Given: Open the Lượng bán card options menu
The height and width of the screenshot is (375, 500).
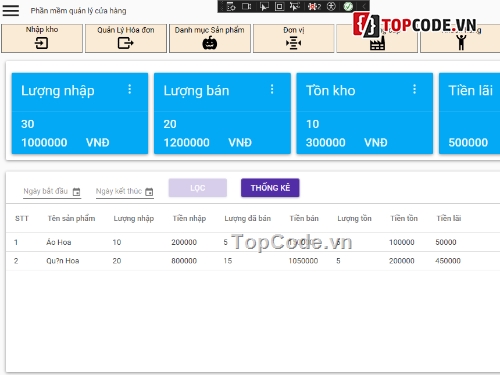Looking at the screenshot, I should coord(272,89).
